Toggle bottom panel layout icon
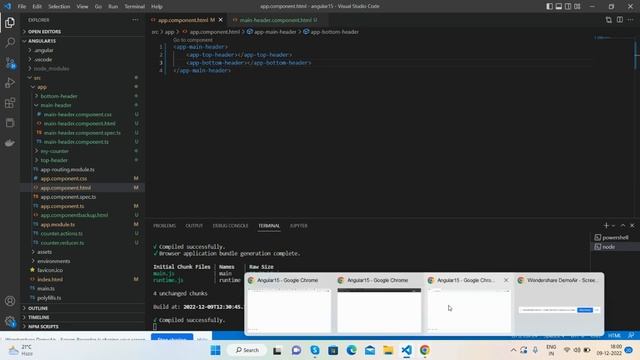 [x=558, y=6]
